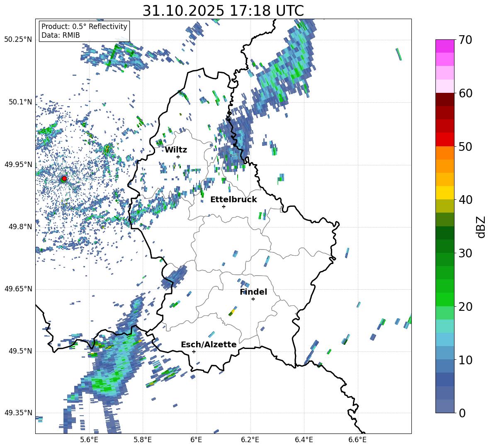Click the 6.4°E longitude label
Image resolution: width=491 pixels, height=448 pixels.
coord(304,440)
